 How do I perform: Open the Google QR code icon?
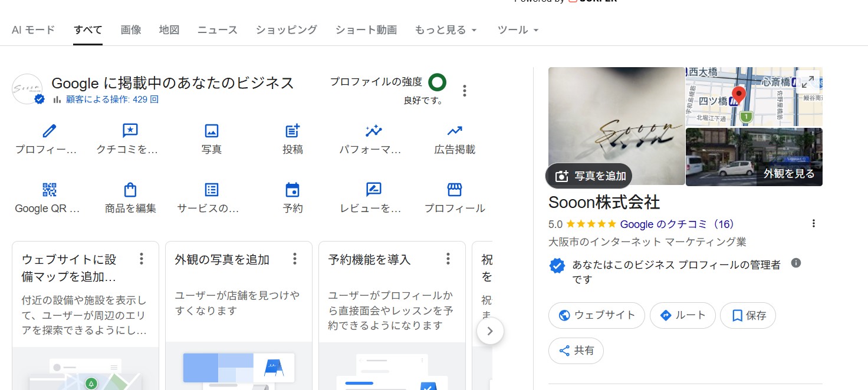pos(49,190)
